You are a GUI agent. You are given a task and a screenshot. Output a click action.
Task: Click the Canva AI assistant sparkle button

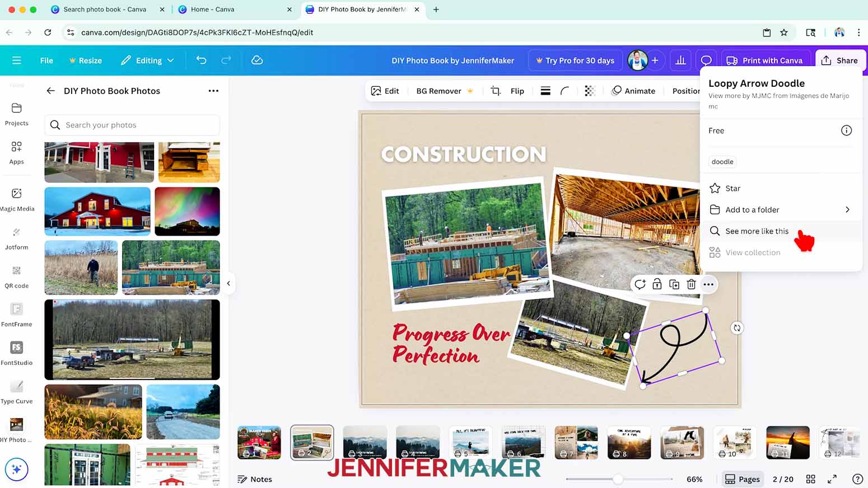[16, 470]
